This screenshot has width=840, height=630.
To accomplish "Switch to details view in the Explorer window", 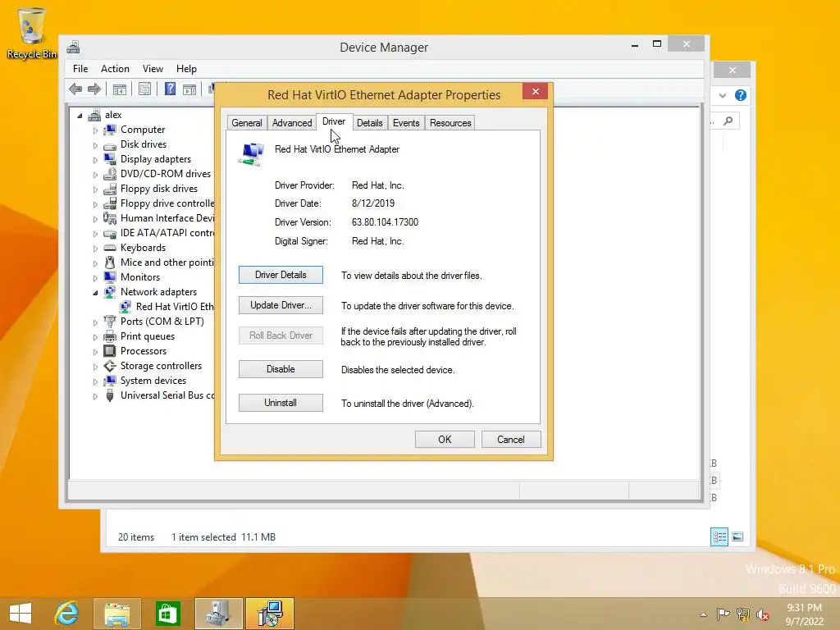I will pyautogui.click(x=719, y=536).
